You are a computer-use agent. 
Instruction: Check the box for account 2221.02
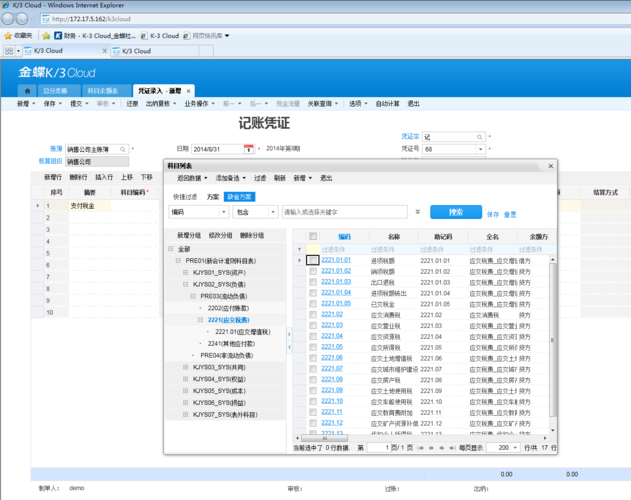tap(313, 314)
